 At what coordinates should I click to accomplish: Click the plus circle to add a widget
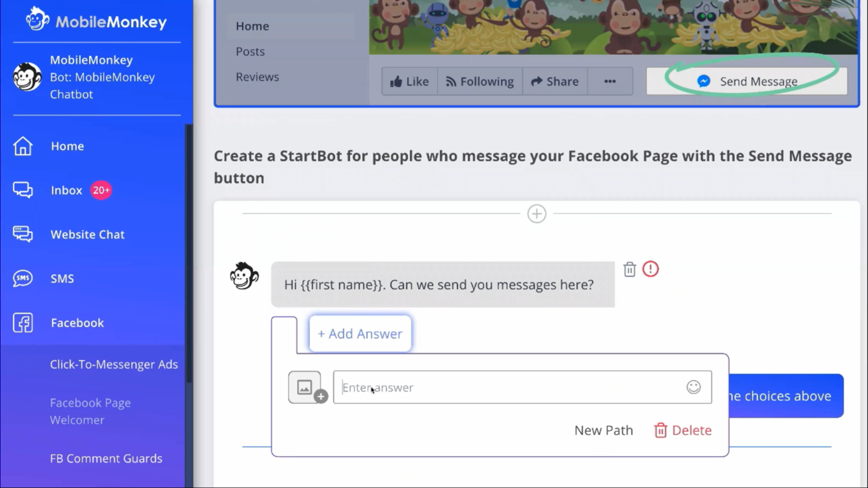[537, 213]
